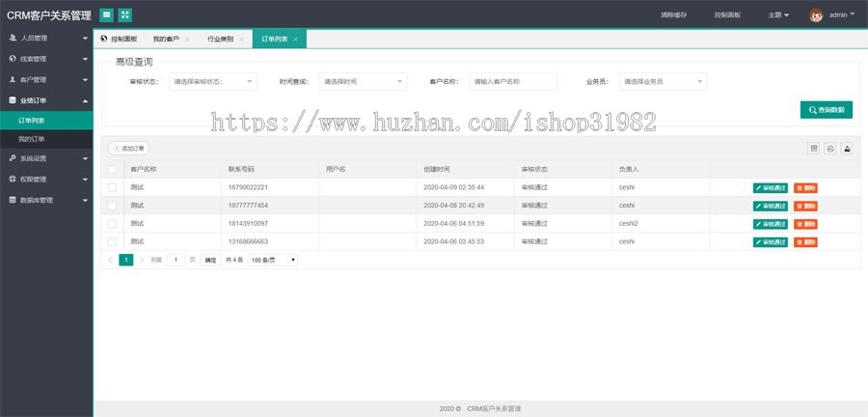
Task: Click the 添加订单 button
Action: point(129,149)
